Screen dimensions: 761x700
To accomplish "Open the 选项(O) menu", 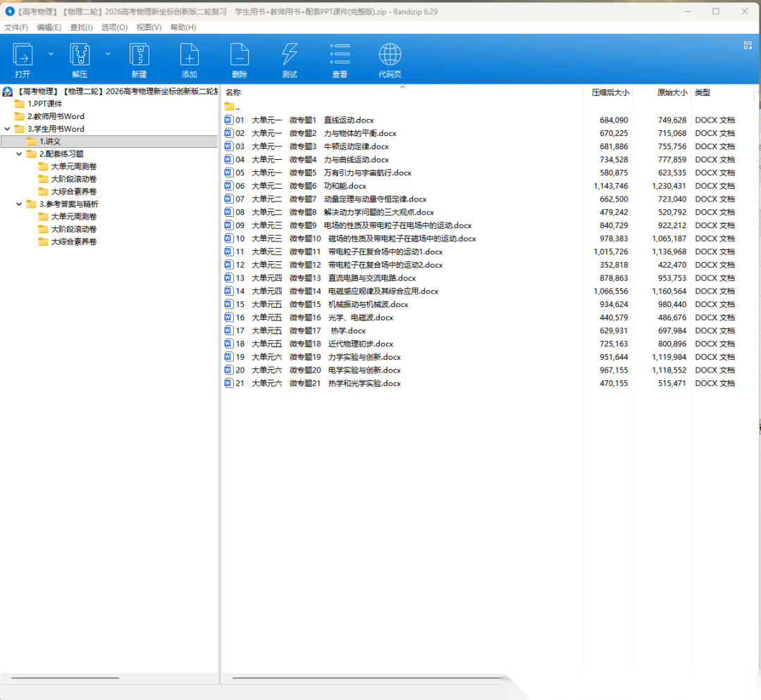I will pyautogui.click(x=114, y=27).
